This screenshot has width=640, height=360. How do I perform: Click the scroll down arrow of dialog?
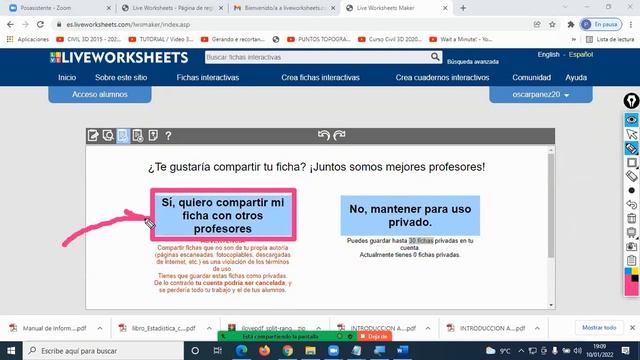pyautogui.click(x=551, y=305)
